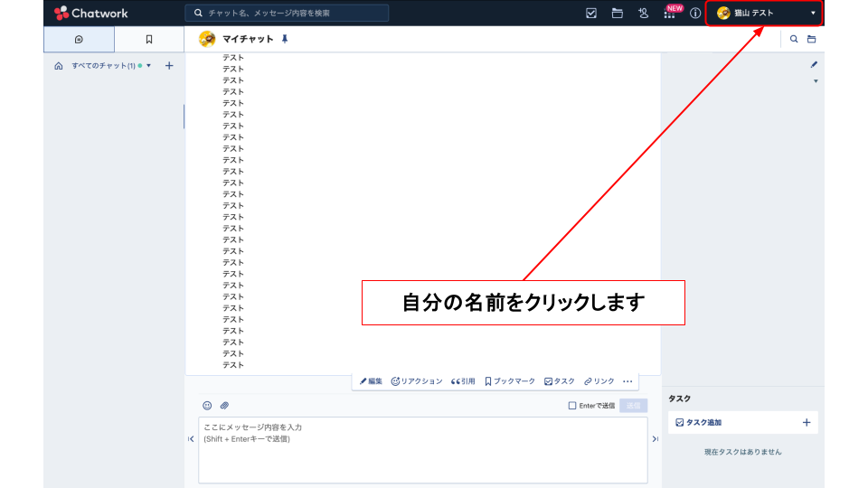Expand the すべてのチャット filter dropdown
This screenshot has height=488, width=868.
tap(148, 66)
